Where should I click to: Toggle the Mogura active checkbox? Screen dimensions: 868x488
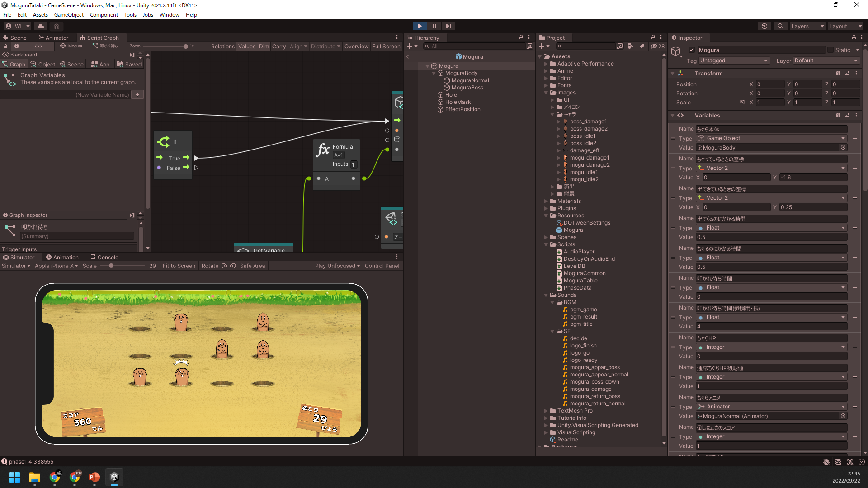point(691,50)
